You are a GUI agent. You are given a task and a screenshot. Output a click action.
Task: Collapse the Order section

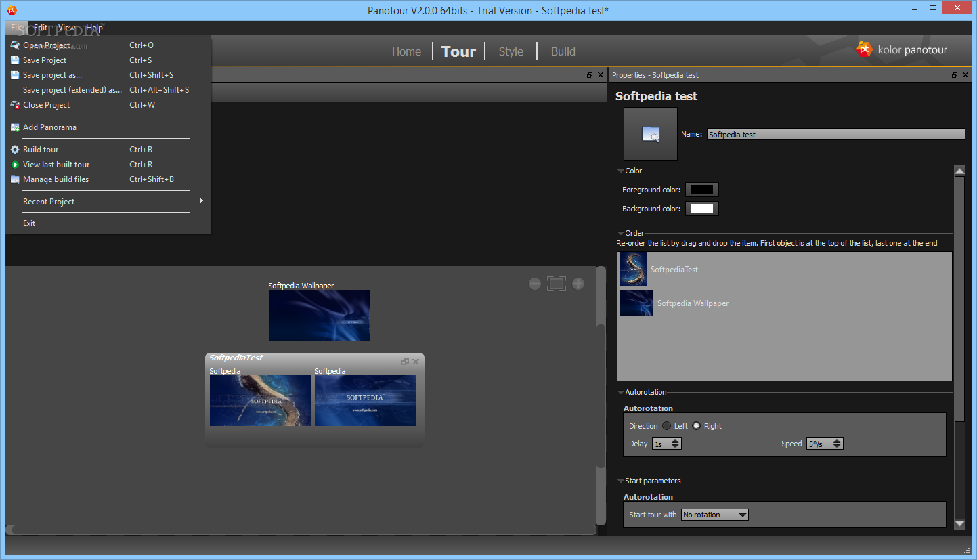tap(621, 234)
